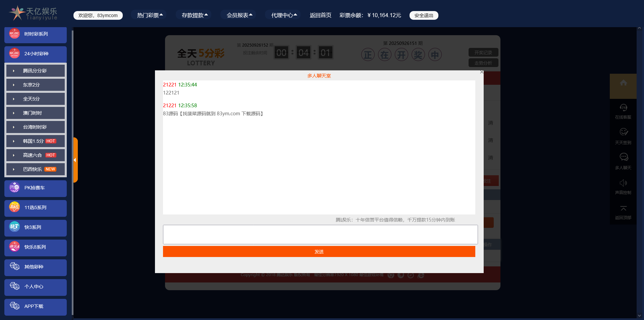The image size is (644, 320).
Task: Select 韩国1.5分 HOT lottery item
Action: (36, 141)
